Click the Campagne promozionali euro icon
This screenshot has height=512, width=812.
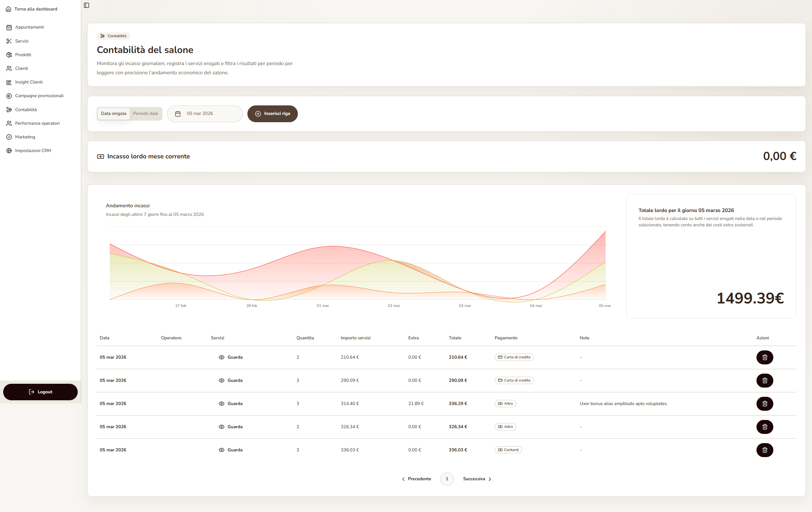click(9, 96)
